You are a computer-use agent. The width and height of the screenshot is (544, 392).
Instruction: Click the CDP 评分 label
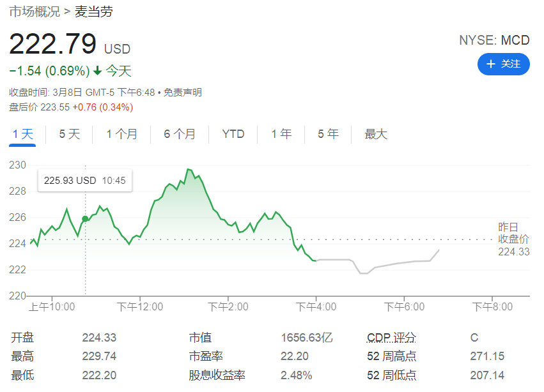pos(391,338)
